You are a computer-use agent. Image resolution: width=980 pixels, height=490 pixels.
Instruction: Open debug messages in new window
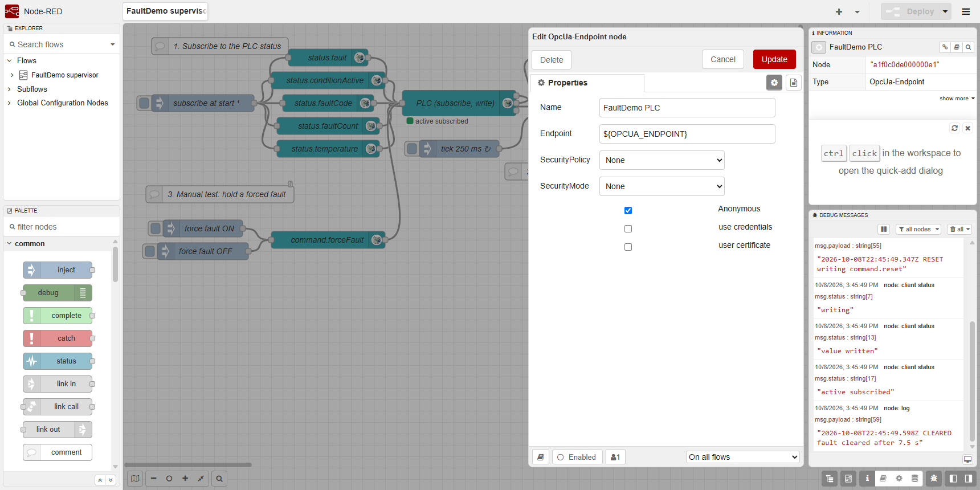967,459
